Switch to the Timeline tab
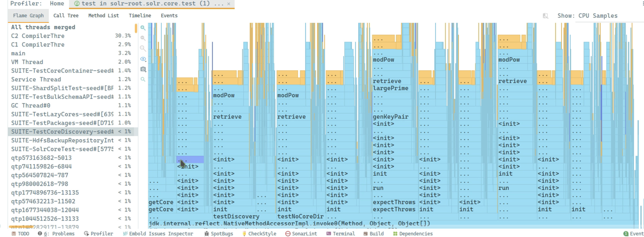This screenshot has height=237, width=644. click(x=140, y=16)
